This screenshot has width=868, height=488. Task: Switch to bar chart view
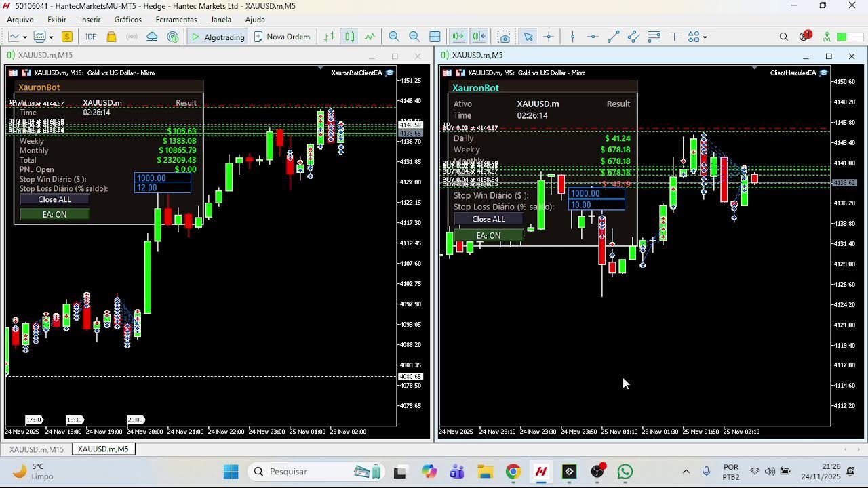[330, 37]
